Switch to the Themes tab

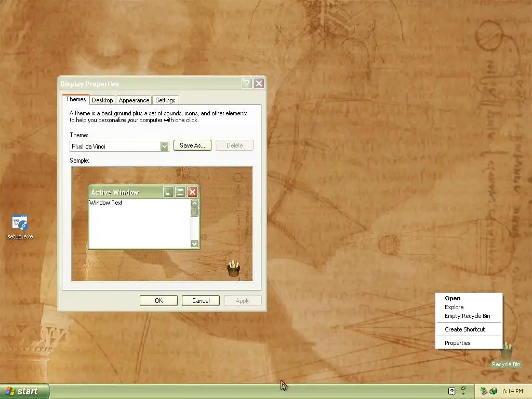coord(76,99)
